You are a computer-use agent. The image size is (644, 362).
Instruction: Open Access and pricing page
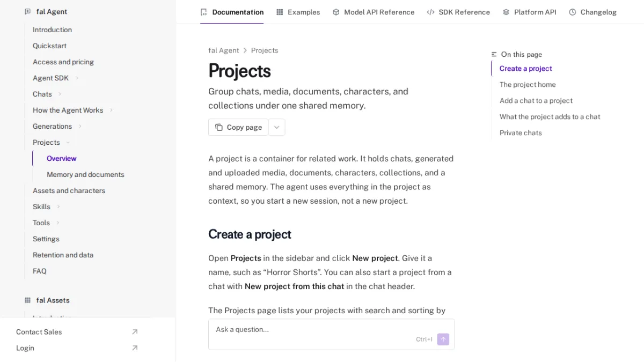coord(63,62)
